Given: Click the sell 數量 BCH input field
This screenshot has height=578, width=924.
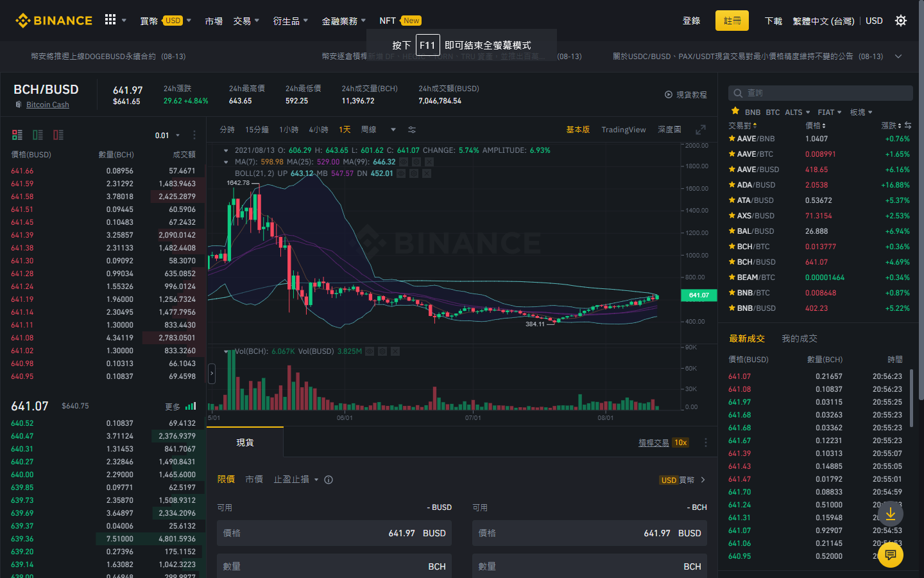Looking at the screenshot, I should click(589, 566).
